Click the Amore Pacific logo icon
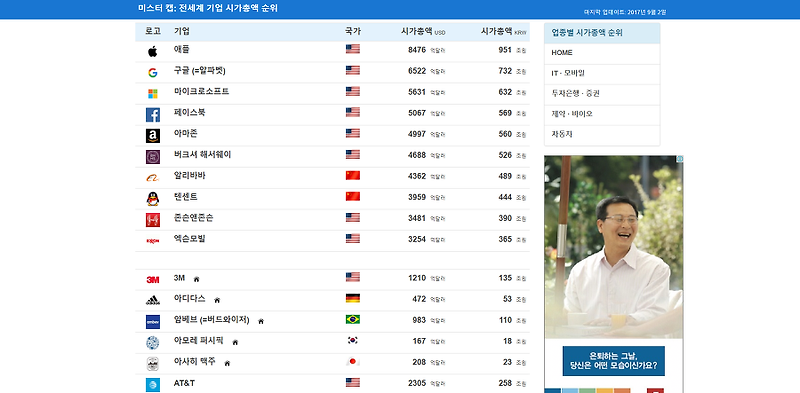 click(x=153, y=343)
